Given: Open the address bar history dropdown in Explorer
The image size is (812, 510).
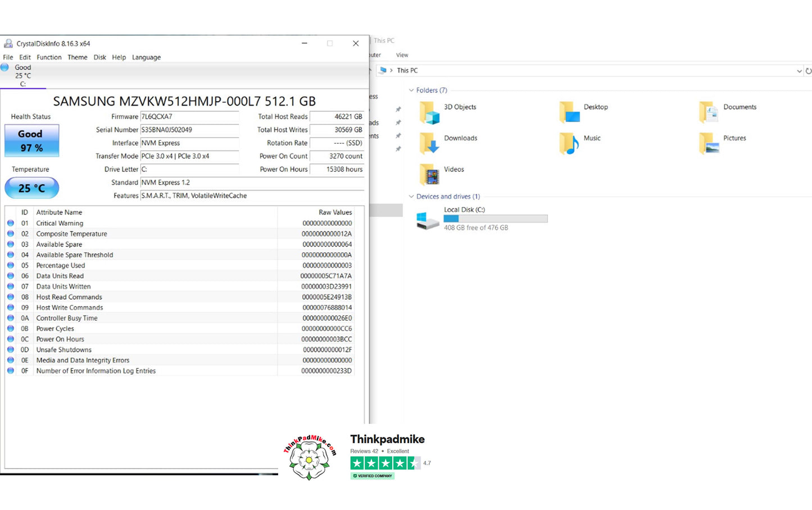Looking at the screenshot, I should point(799,71).
